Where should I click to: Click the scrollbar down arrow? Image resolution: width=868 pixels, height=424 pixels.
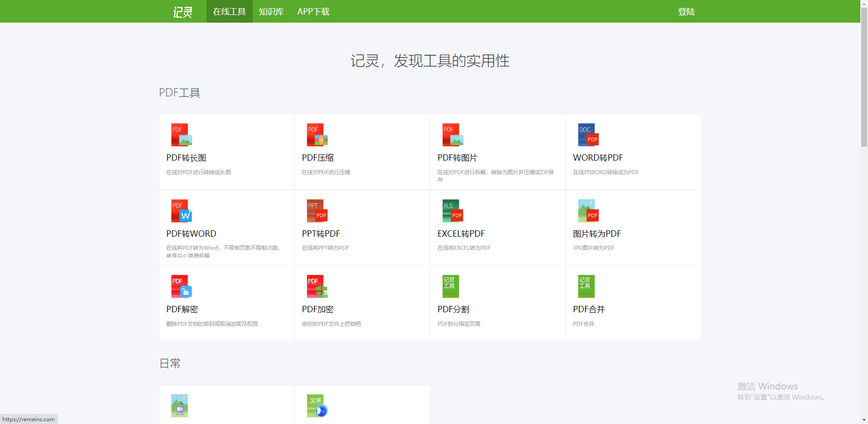pyautogui.click(x=864, y=420)
